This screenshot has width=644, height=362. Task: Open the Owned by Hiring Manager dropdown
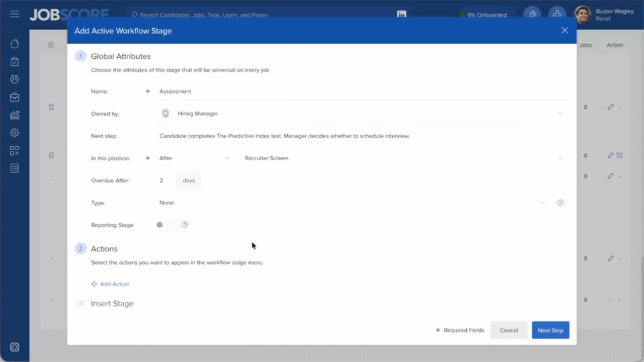(x=362, y=114)
